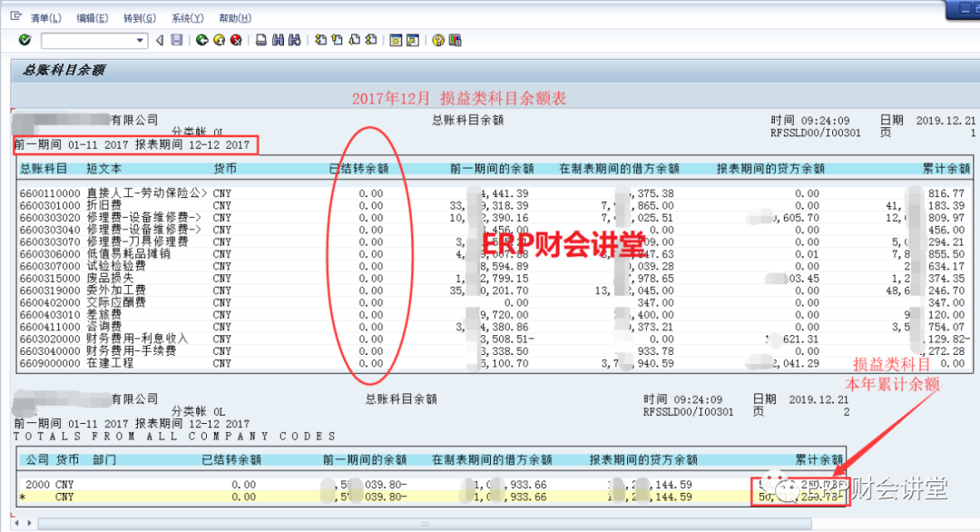Image resolution: width=980 pixels, height=532 pixels.
Task: Click the Find Next binoculars icon
Action: click(x=294, y=40)
